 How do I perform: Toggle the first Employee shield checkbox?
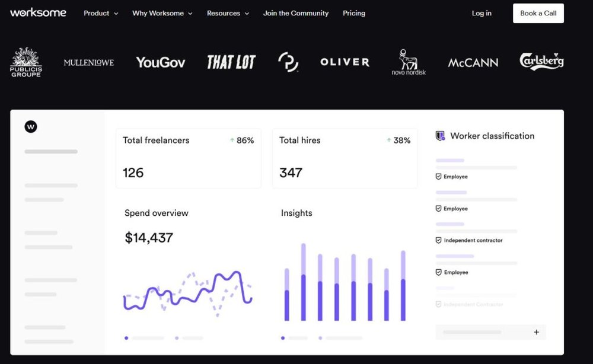point(439,177)
